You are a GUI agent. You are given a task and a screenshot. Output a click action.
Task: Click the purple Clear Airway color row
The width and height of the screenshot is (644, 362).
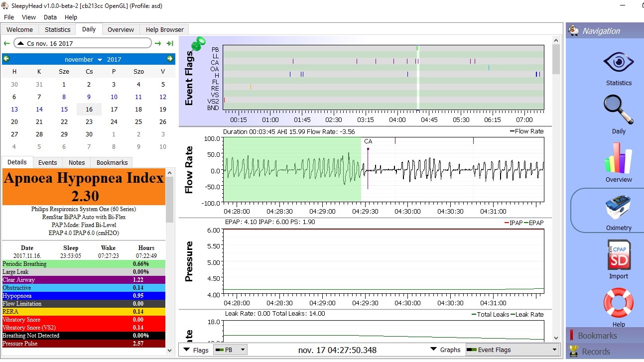[x=84, y=280]
